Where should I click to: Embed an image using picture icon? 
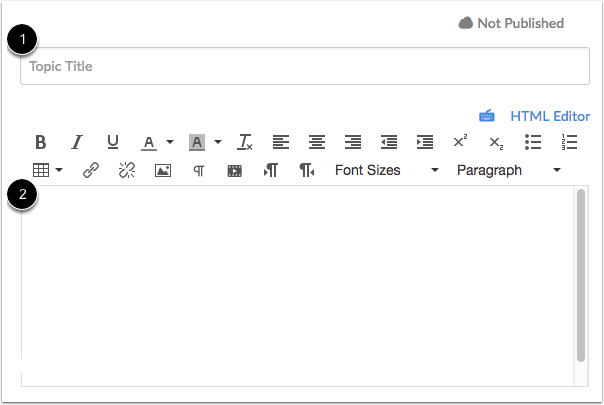click(x=163, y=170)
